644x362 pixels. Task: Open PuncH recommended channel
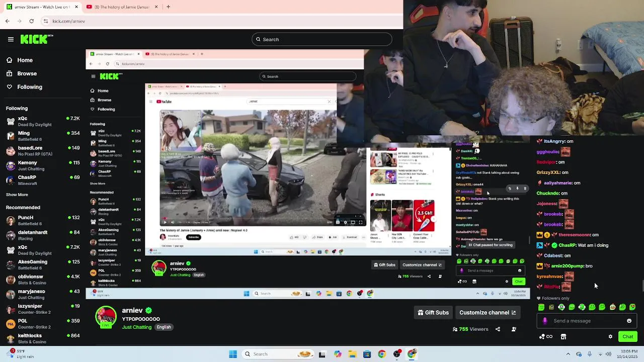point(42,220)
